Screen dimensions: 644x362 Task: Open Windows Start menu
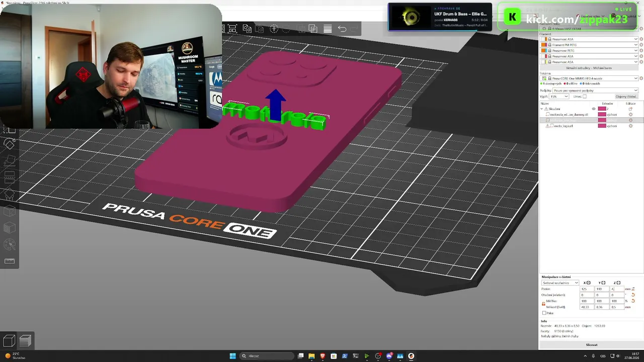[x=232, y=356]
